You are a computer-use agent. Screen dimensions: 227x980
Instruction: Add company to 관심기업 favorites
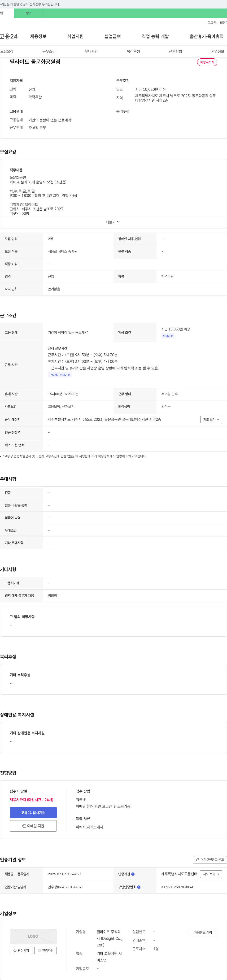21,950
